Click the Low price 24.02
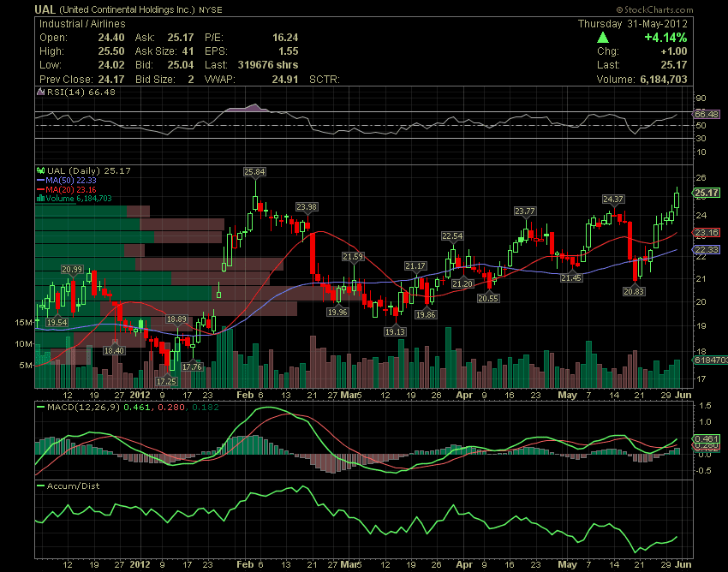Viewport: 728px width, 572px height. pyautogui.click(x=111, y=65)
